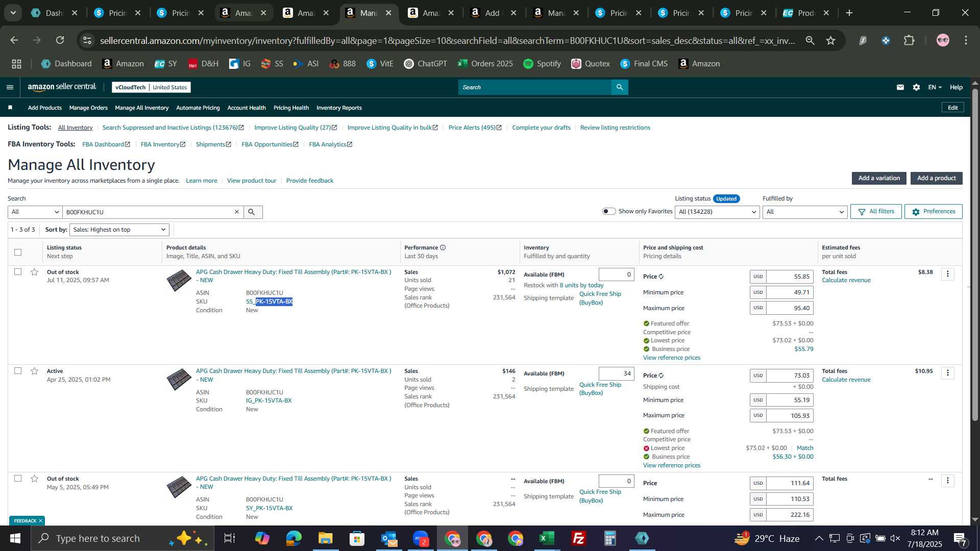Open Excel from the Windows taskbar
Screen dimensions: 980x551
point(547,538)
